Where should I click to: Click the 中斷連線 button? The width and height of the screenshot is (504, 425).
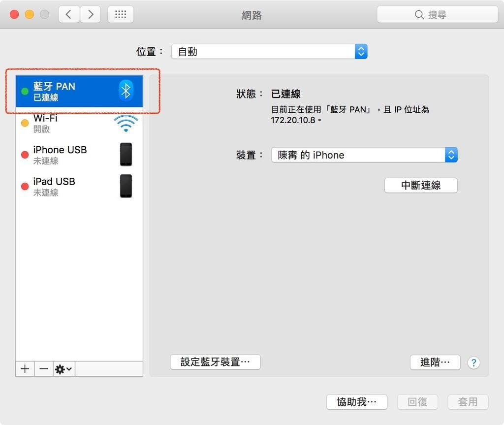click(x=421, y=185)
